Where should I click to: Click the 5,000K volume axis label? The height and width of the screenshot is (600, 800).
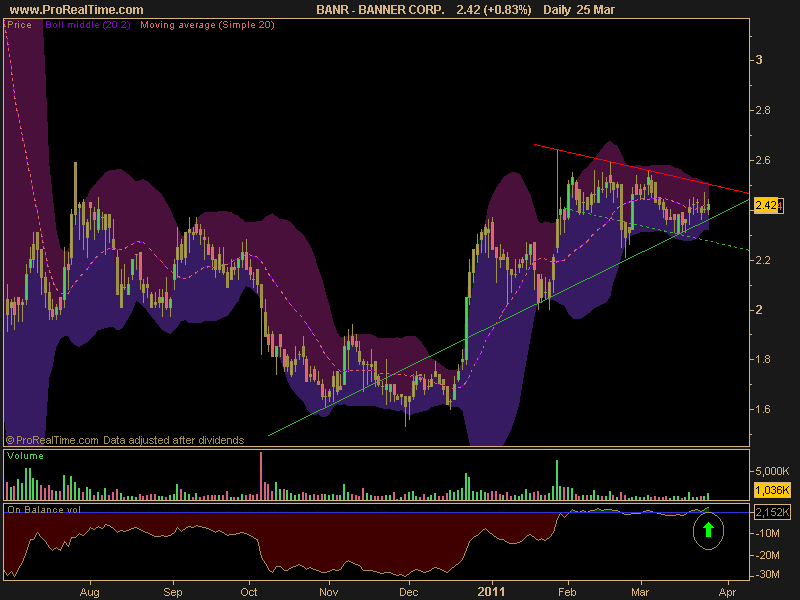pos(772,471)
